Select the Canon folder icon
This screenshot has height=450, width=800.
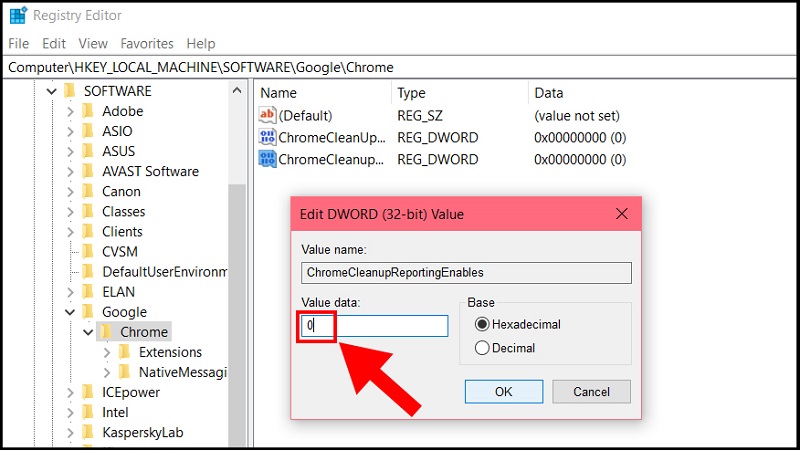(88, 191)
